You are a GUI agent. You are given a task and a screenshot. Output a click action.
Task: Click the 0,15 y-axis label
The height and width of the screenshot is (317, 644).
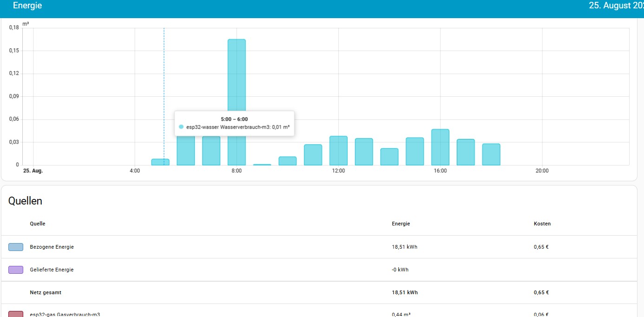(14, 50)
